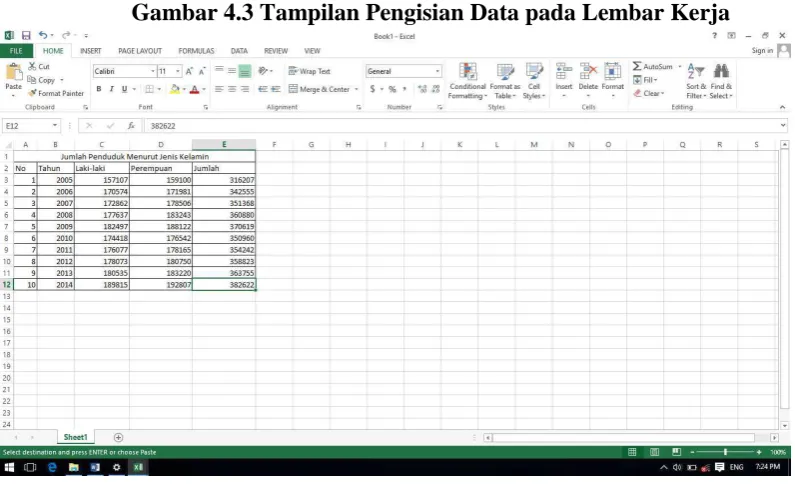Select the Sheet1 tab
The height and width of the screenshot is (484, 795).
[76, 437]
